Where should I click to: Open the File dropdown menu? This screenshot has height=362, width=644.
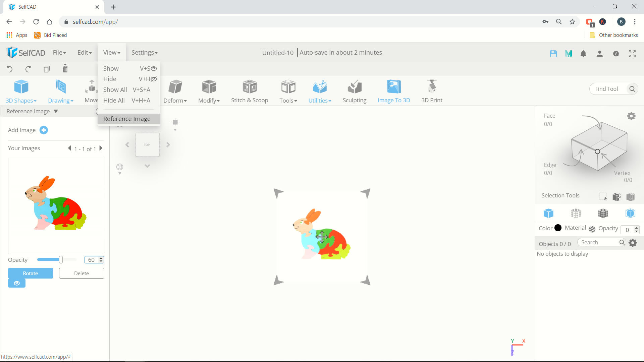[x=59, y=53]
